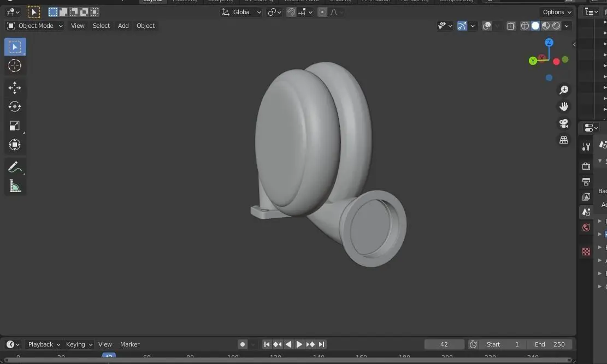Click the current frame field 42
This screenshot has height=364, width=607.
click(444, 344)
